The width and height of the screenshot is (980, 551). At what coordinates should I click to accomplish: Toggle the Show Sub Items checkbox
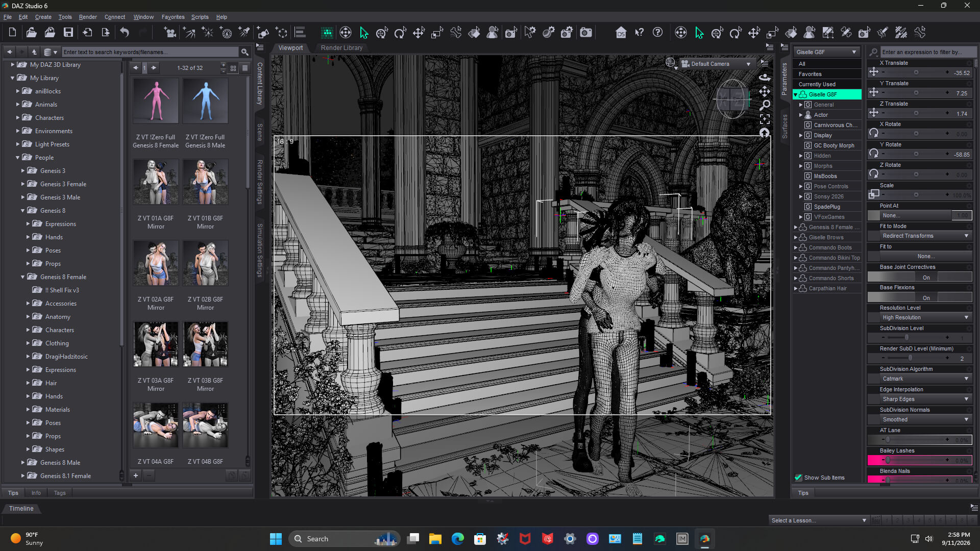798,478
